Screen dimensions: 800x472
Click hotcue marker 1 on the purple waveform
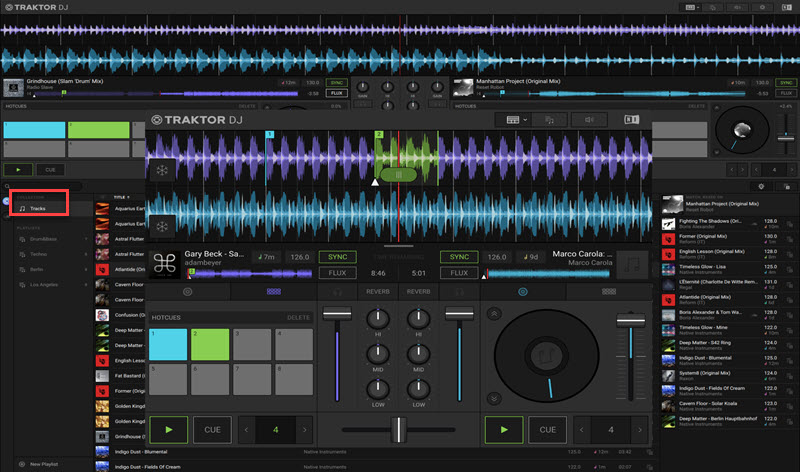click(x=269, y=134)
